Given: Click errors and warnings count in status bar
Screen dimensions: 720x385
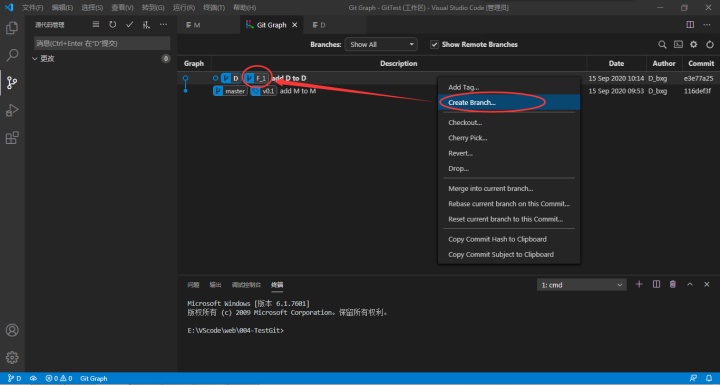Looking at the screenshot, I should coord(59,379).
